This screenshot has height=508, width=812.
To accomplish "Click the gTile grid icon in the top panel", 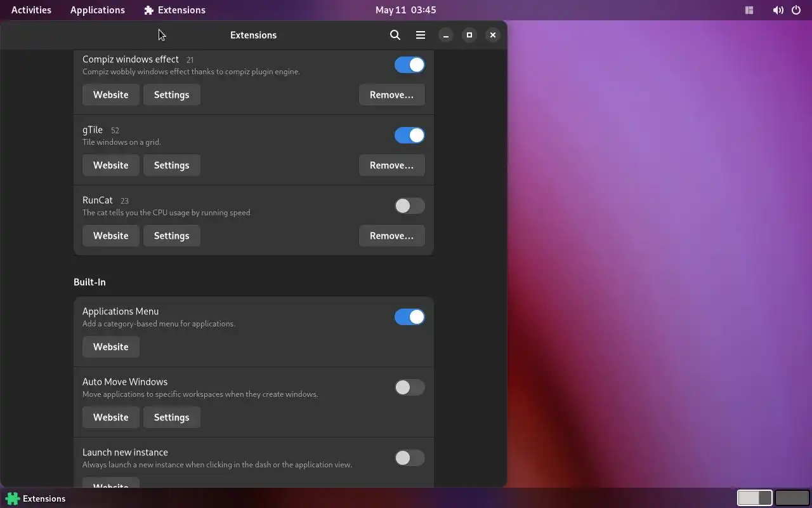I will (x=749, y=10).
